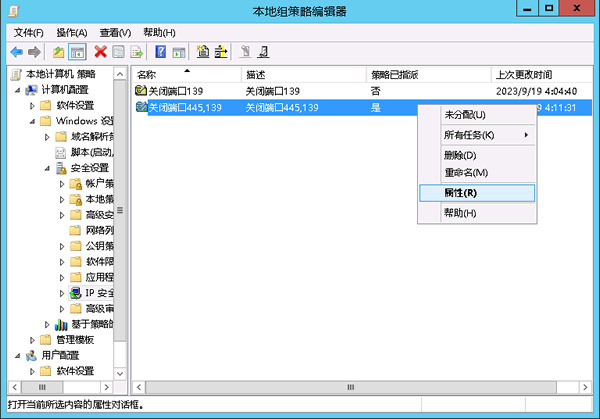
Task: Click the tree pane scroll-down arrow
Action: 120,373
